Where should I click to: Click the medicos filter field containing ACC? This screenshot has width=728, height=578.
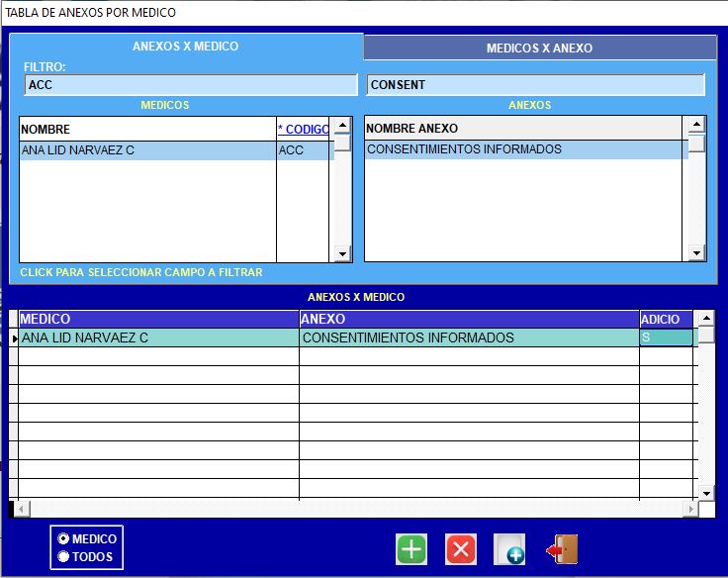point(191,85)
